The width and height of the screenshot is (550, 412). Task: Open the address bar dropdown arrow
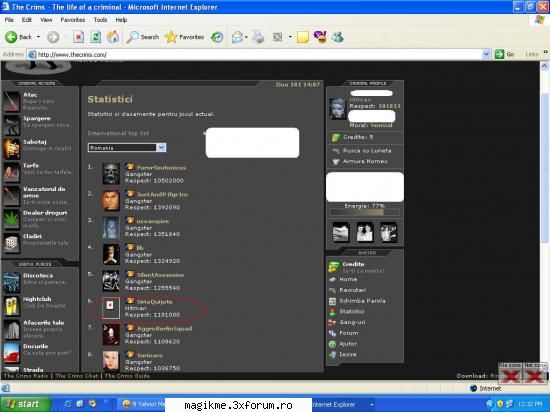pos(486,54)
